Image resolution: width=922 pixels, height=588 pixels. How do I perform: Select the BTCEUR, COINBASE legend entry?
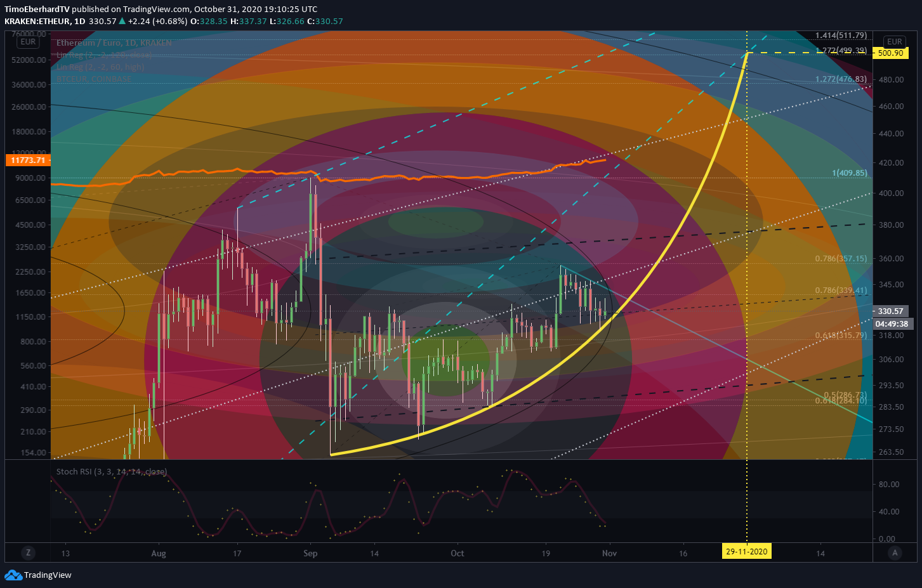pos(94,79)
